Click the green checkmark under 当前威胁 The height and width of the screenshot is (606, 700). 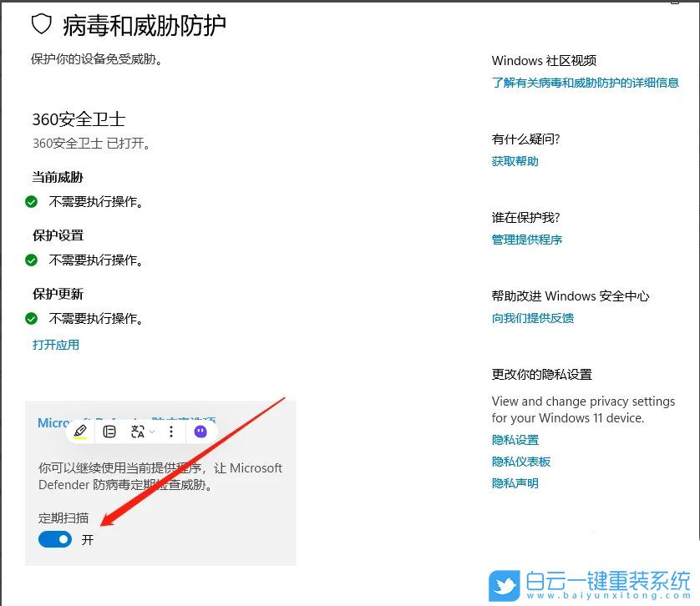31,201
